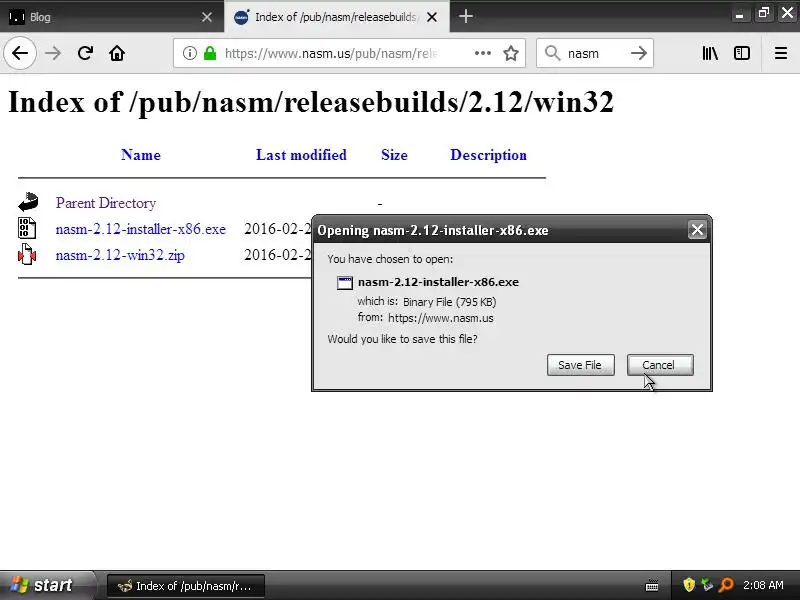
Task: Click the orange magnifier tray icon
Action: pyautogui.click(x=726, y=585)
